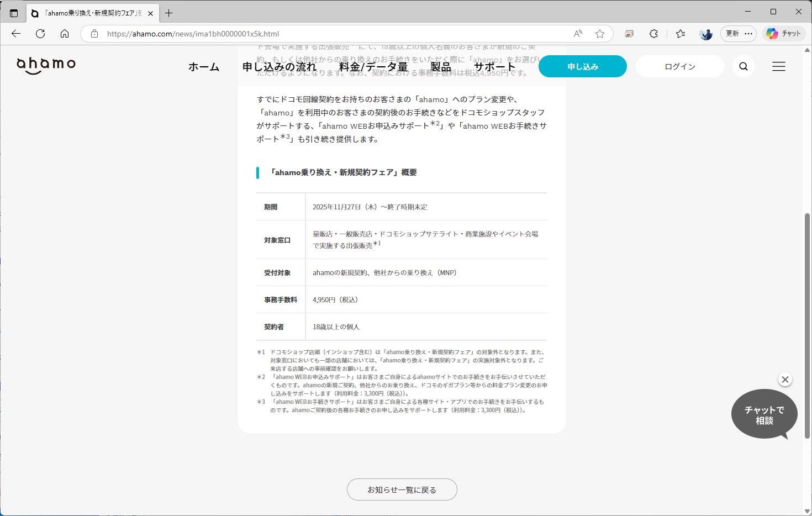Viewport: 812px width, 516px height.
Task: Open the チャットで相談 chat bubble
Action: (764, 414)
